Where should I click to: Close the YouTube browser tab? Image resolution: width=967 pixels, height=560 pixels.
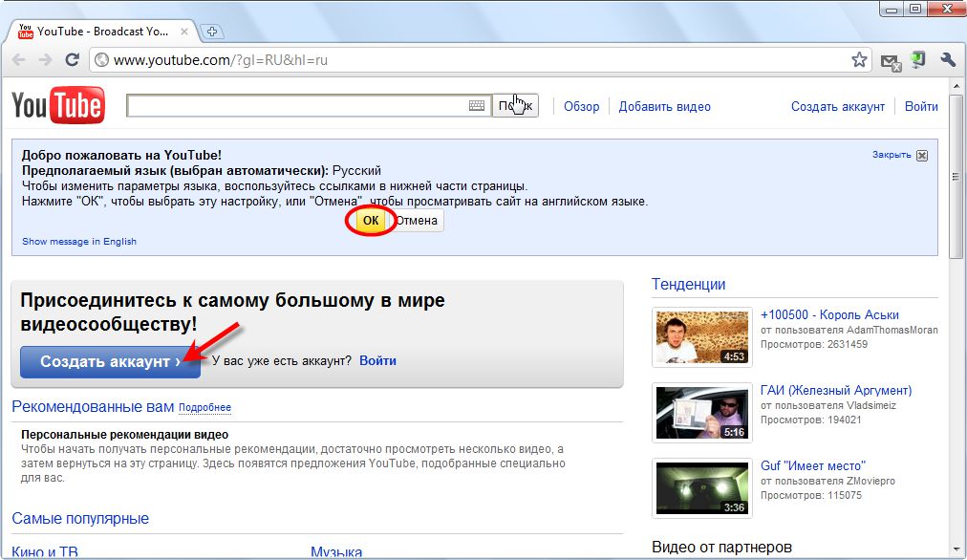[x=183, y=32]
